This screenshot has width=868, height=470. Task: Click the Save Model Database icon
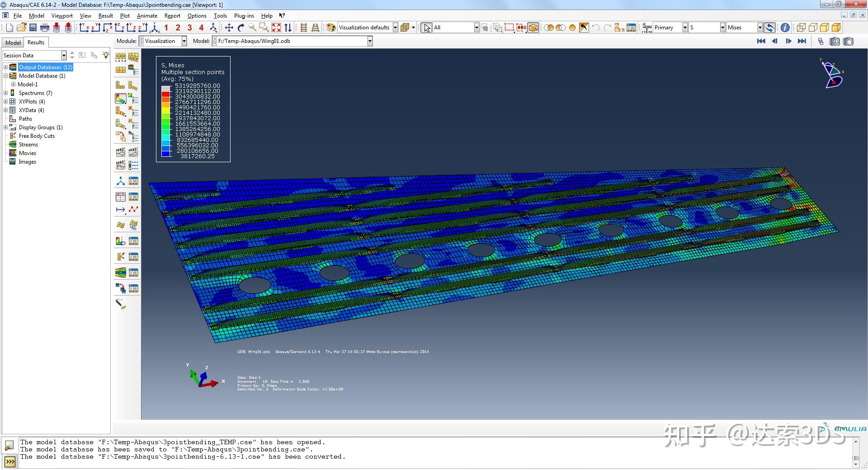click(33, 27)
